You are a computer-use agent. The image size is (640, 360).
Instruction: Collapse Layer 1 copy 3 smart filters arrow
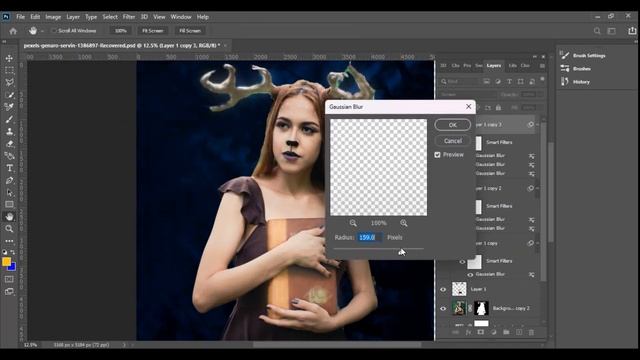(538, 124)
